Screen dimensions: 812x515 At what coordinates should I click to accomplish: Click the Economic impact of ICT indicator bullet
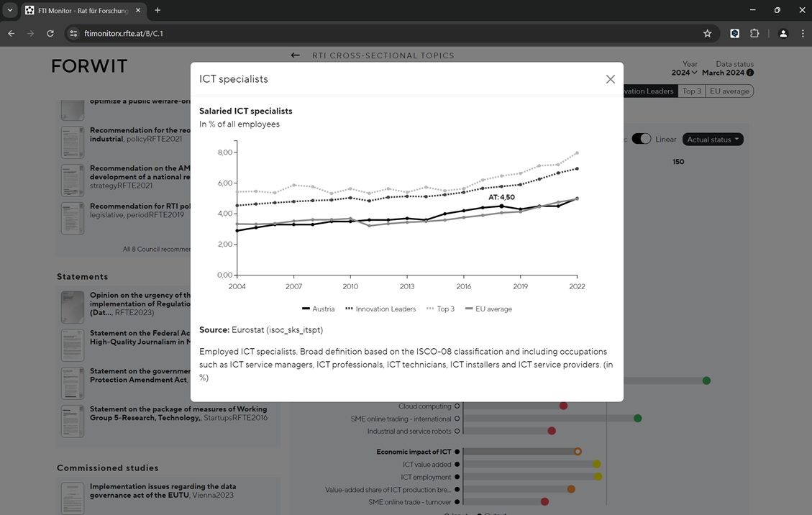[x=457, y=452]
